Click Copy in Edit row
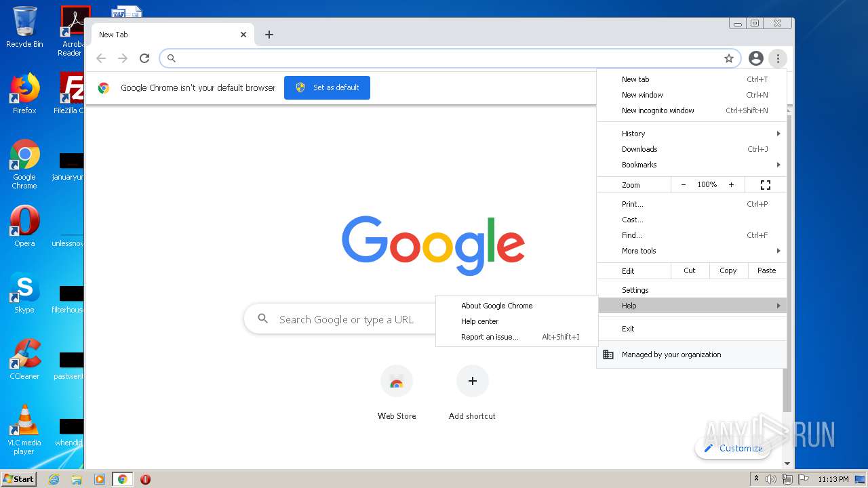Screen dimensions: 868x488 pyautogui.click(x=728, y=270)
